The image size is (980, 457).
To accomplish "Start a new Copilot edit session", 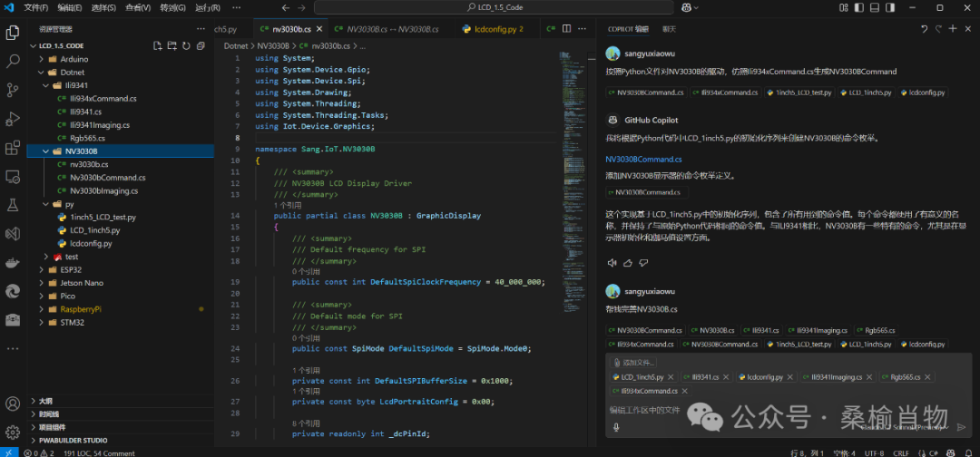I will pyautogui.click(x=953, y=29).
